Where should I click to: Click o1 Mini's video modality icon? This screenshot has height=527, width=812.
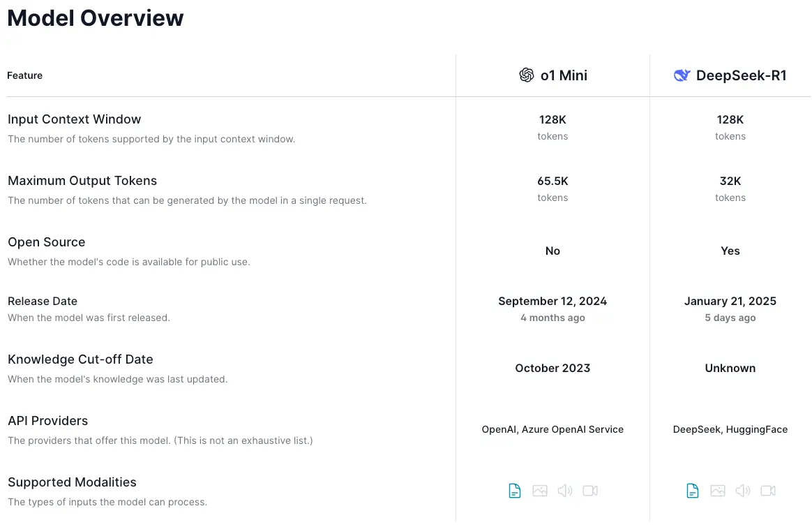pos(590,491)
